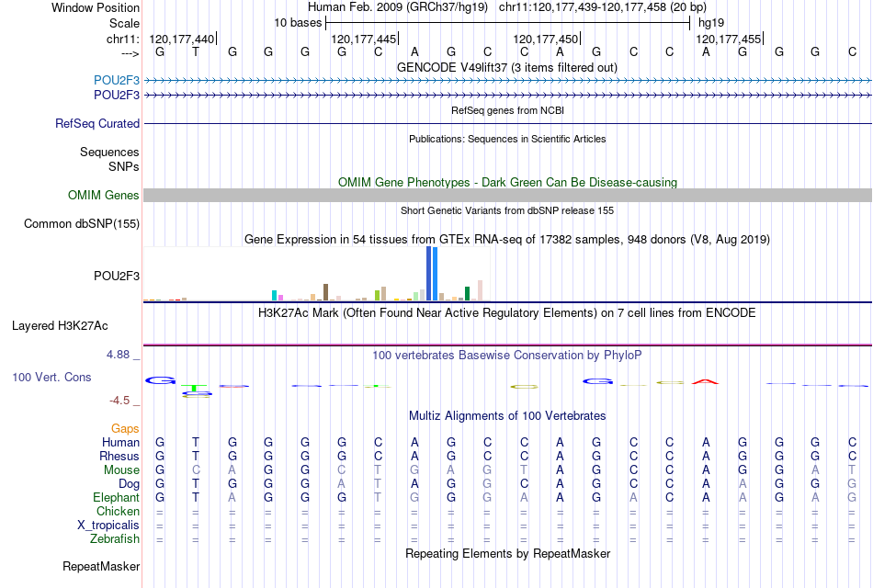
Task: Click the POU2F3 label beside the GTEx bar chart
Action: point(117,277)
